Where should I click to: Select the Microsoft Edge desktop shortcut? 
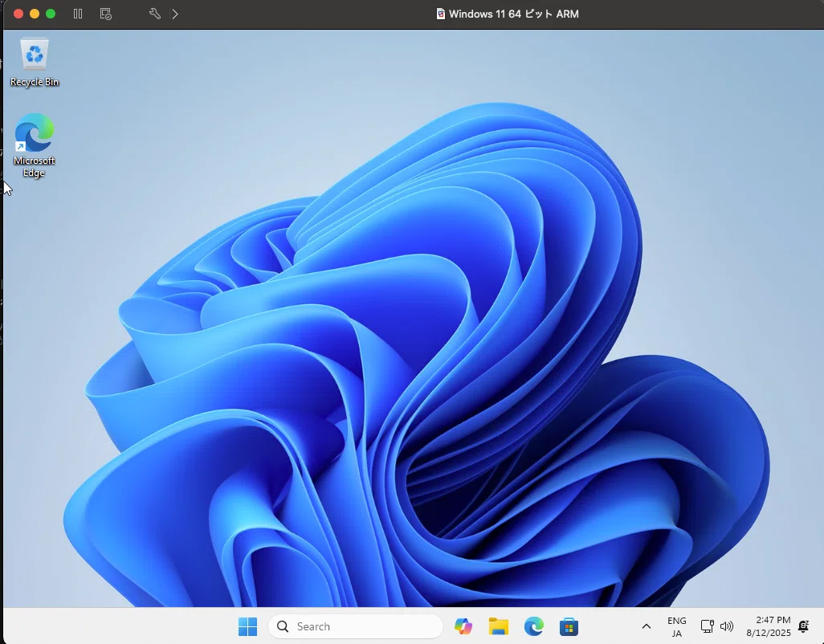35,145
